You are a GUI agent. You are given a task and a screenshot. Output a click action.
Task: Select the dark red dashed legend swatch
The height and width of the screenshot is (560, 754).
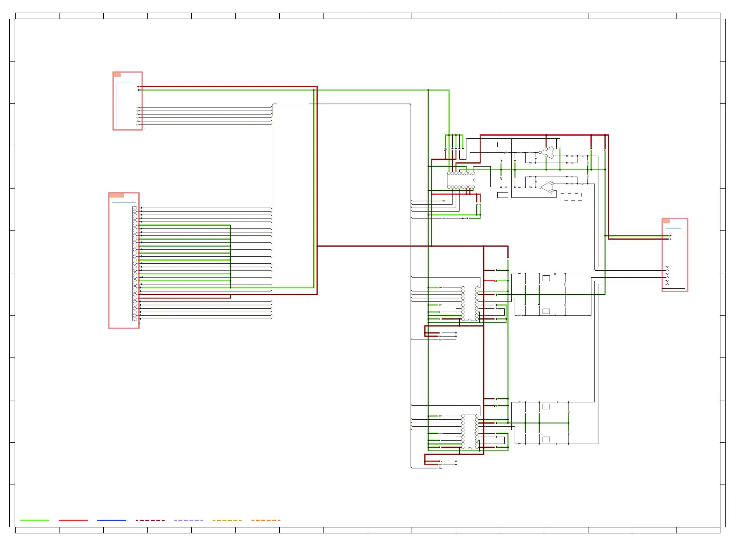coord(150,520)
